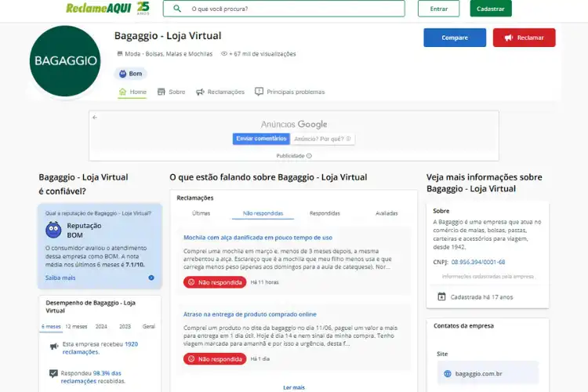
Task: Click 'Moda - Bolsas, Malas e Mochilas' text
Action: pyautogui.click(x=169, y=53)
